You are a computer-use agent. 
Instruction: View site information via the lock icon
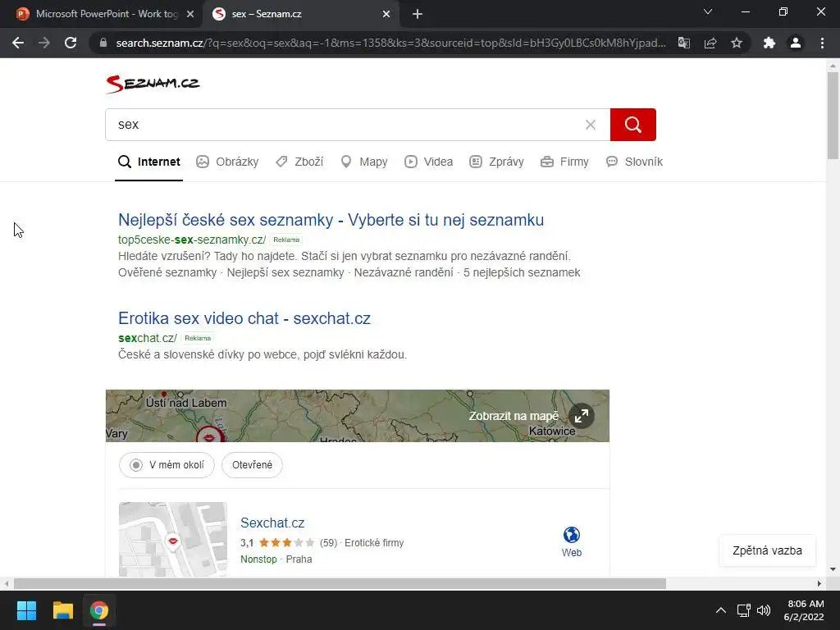[x=103, y=43]
